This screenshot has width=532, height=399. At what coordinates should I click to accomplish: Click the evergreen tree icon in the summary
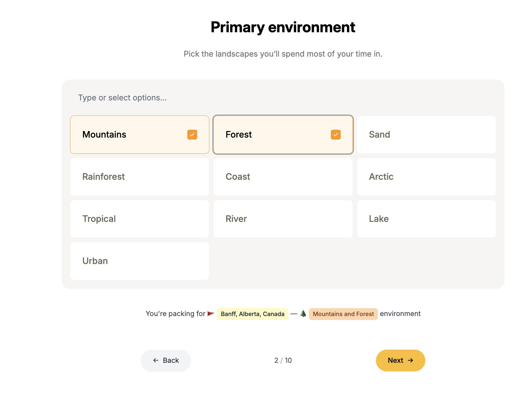coord(304,313)
